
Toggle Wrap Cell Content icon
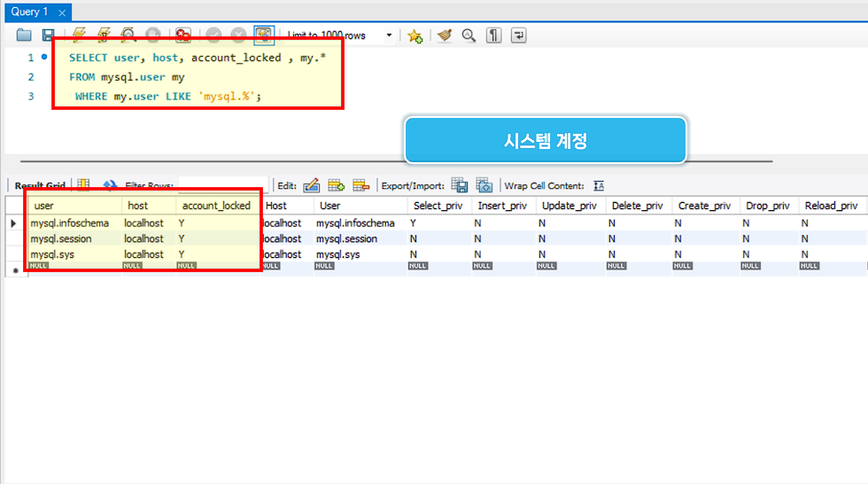[599, 185]
